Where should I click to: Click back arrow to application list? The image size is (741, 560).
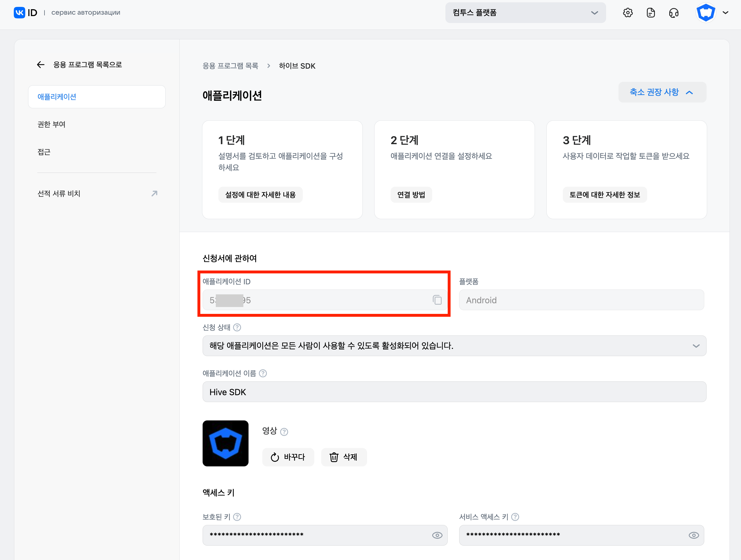coord(41,65)
